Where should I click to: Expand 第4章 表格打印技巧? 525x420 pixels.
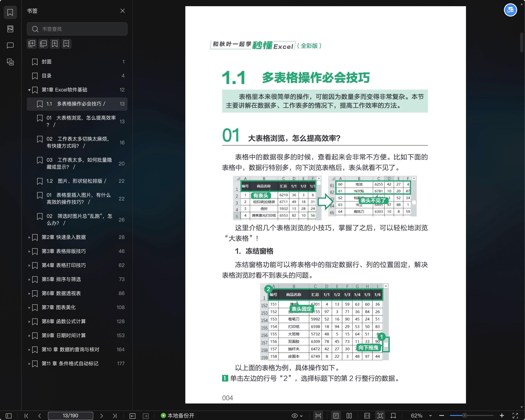coord(29,265)
